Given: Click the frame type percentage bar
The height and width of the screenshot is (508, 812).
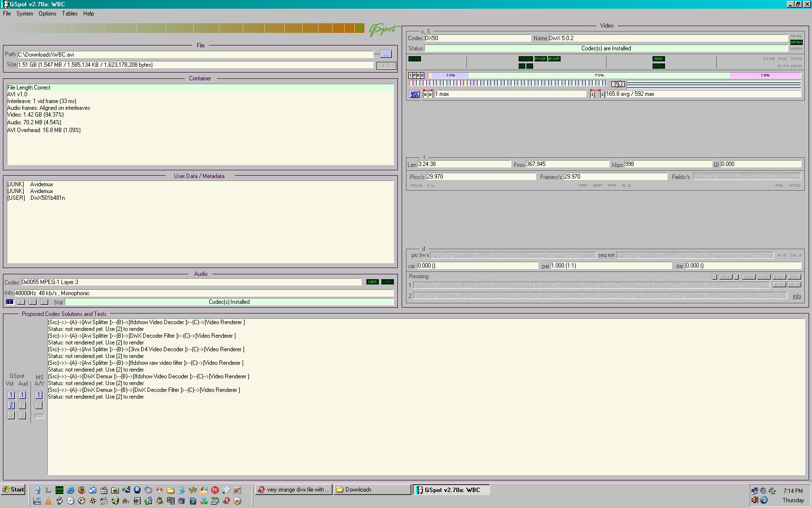Looking at the screenshot, I should pos(614,75).
